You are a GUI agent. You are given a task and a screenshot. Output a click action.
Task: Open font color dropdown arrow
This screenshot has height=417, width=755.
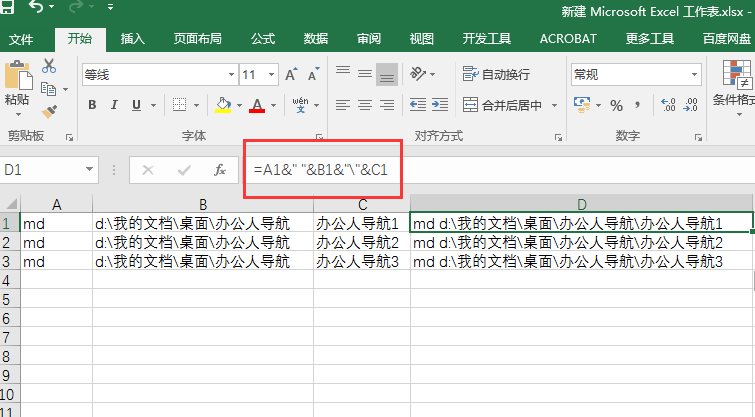tap(273, 105)
